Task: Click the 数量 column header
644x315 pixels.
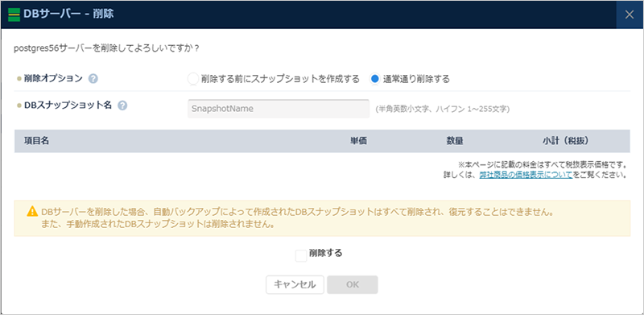Action: coord(455,141)
